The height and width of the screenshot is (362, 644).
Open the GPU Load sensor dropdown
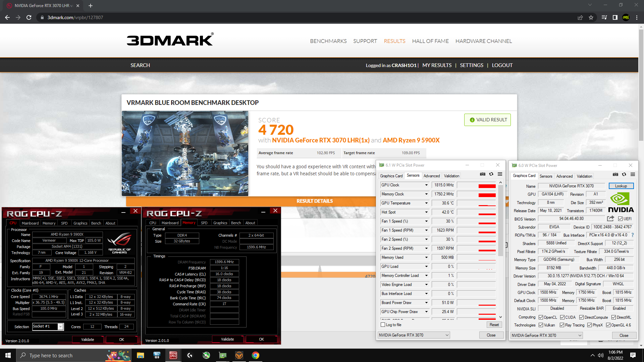pyautogui.click(x=426, y=266)
